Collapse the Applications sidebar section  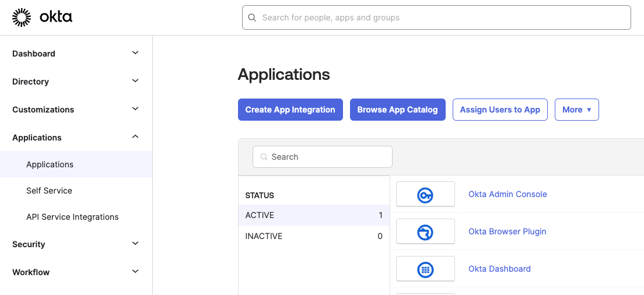pyautogui.click(x=135, y=136)
